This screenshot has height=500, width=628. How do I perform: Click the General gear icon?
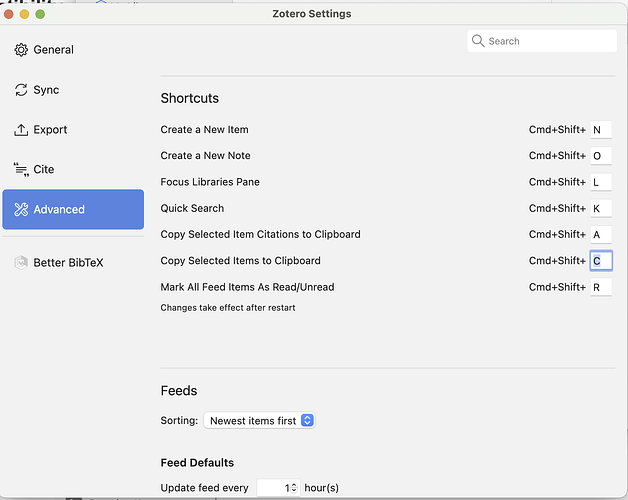pyautogui.click(x=21, y=50)
